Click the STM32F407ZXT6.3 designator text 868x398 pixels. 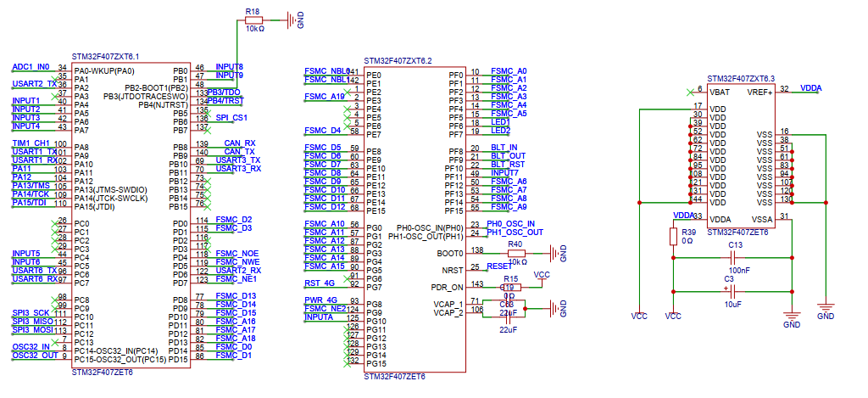coord(741,79)
